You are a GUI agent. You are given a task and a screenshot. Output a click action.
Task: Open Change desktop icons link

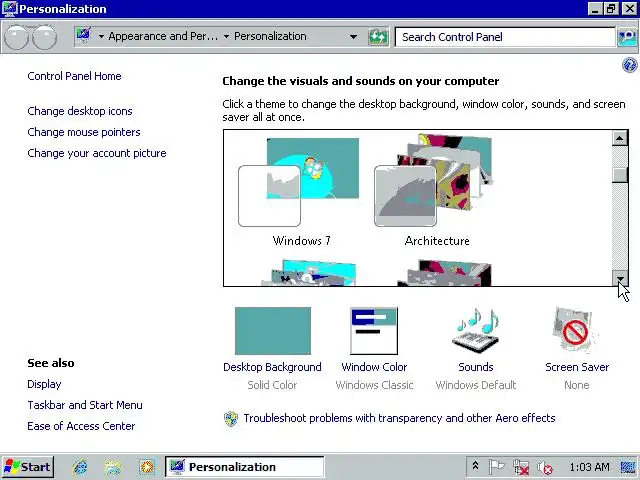pyautogui.click(x=80, y=111)
